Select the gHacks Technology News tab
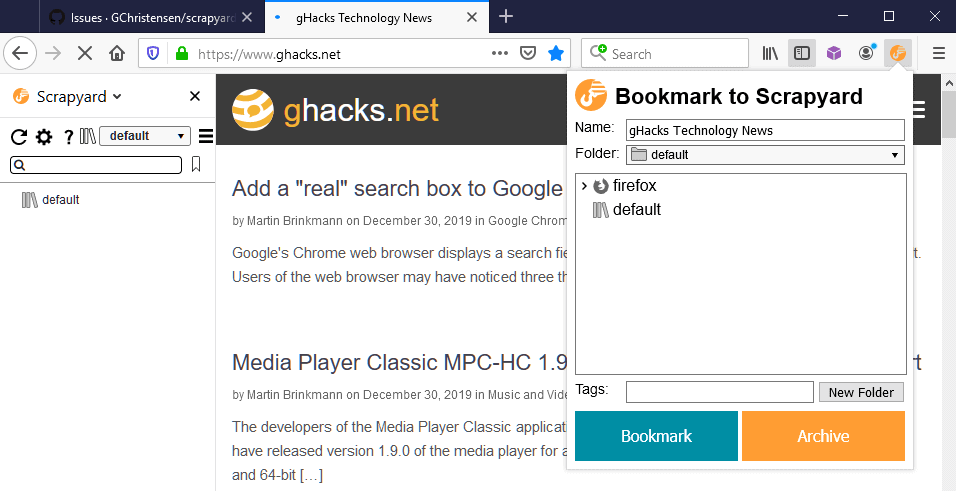Viewport: 956px width, 491px height. tap(377, 18)
